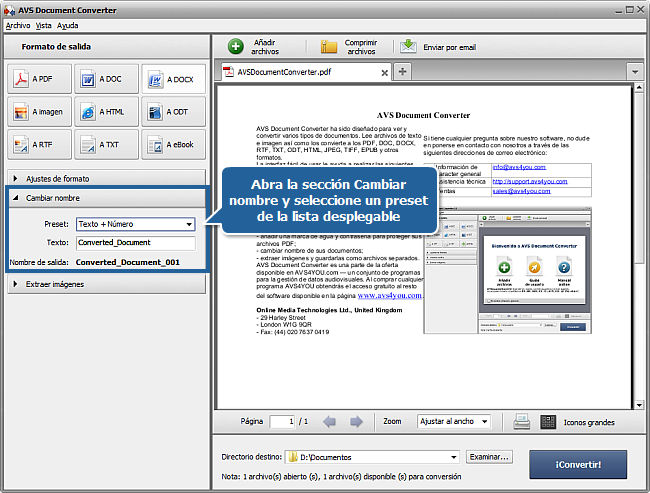Choose the A DOC format button

[106, 79]
